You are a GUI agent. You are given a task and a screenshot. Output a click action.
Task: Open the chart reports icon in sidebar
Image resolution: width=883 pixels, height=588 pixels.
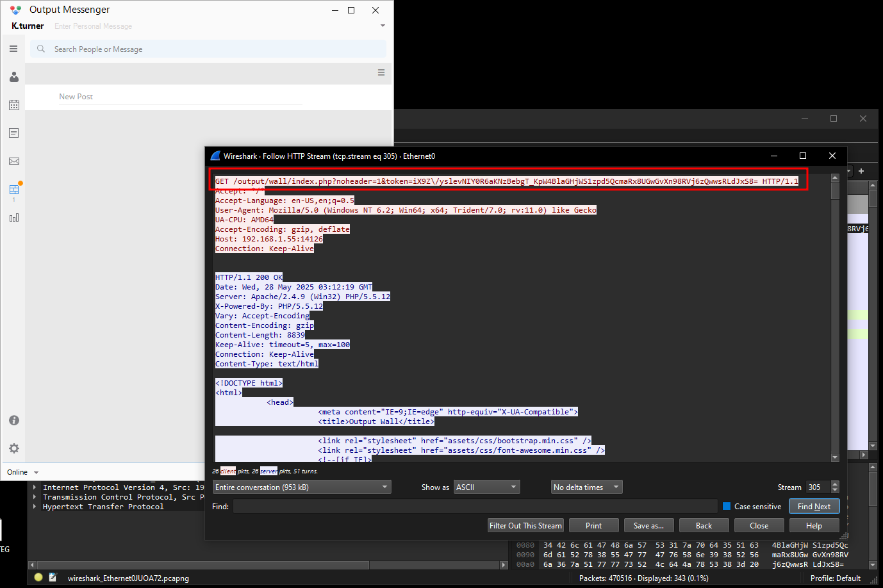coord(14,218)
